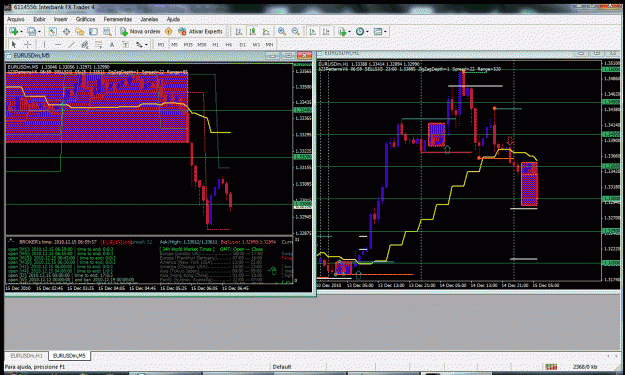Expand the Templates dropdown arrow
Image resolution: width=625 pixels, height=375 pixels.
385,32
